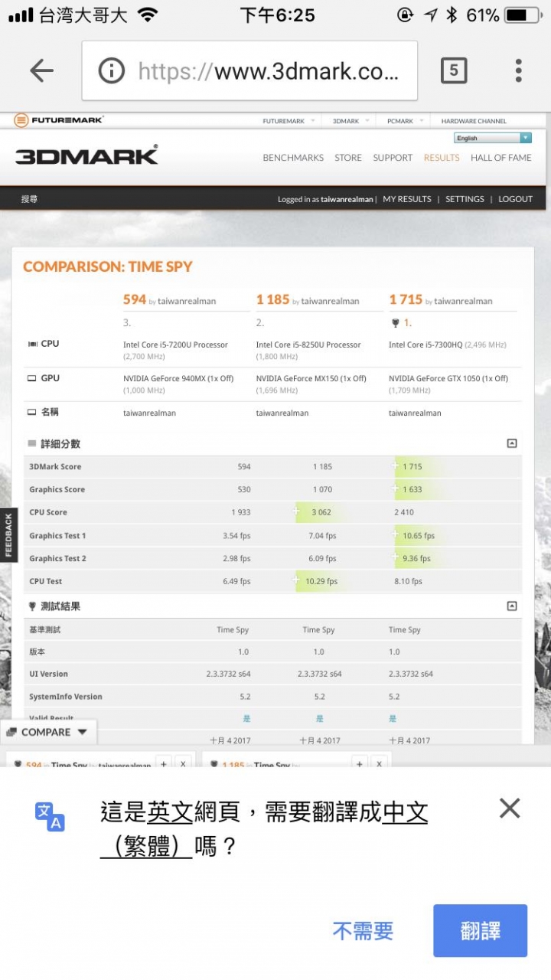This screenshot has height=980, width=551.
Task: Click the 詳細分數 list icon
Action: coord(32,443)
